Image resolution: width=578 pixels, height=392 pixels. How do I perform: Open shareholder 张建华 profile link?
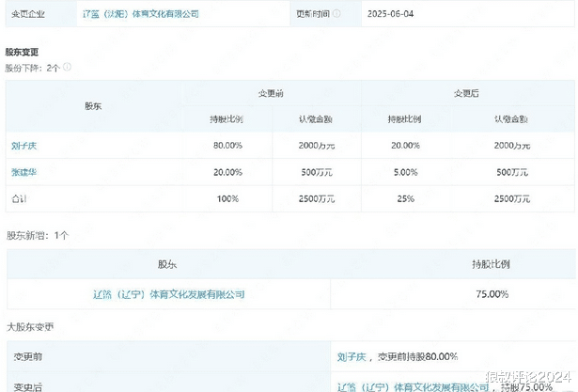pyautogui.click(x=23, y=172)
